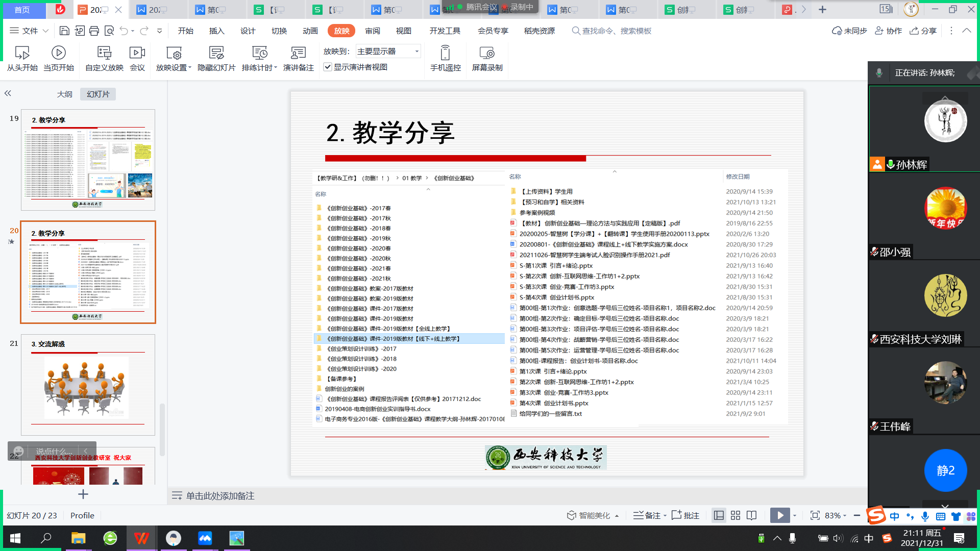Screen dimensions: 980x551
Task: Show hidden tray icons chevron
Action: click(777, 538)
